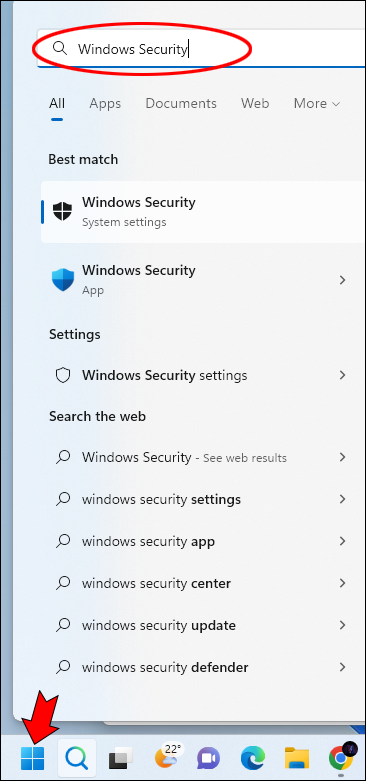Launch Google Chrome from the taskbar
This screenshot has height=781, width=366.
point(342,758)
